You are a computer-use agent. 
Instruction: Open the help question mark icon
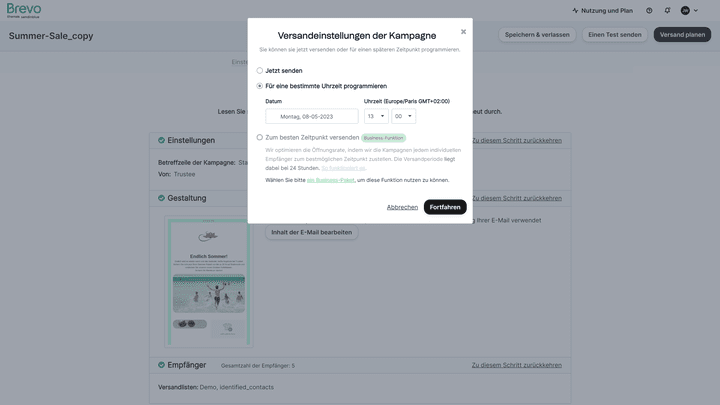pos(649,11)
